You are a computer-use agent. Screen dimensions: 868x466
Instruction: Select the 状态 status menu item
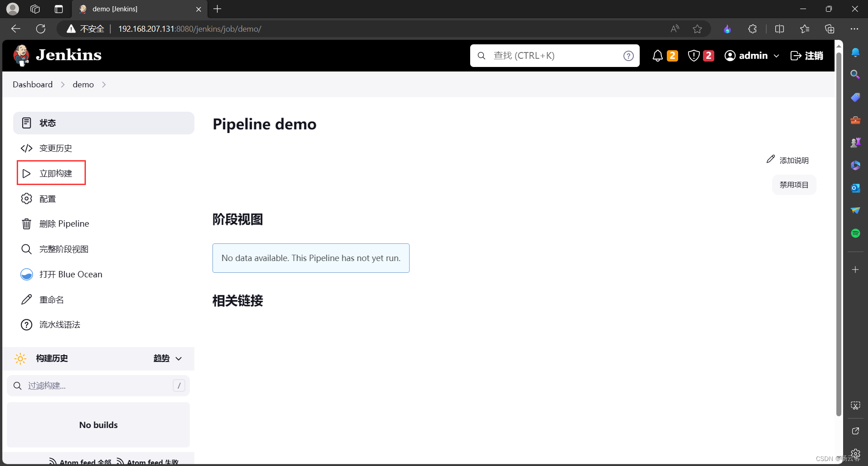[104, 123]
